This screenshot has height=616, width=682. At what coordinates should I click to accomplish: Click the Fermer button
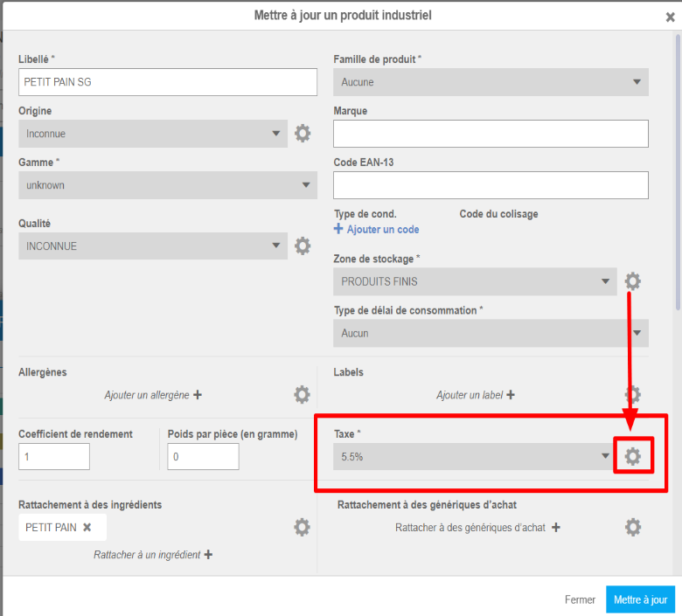pos(580,600)
